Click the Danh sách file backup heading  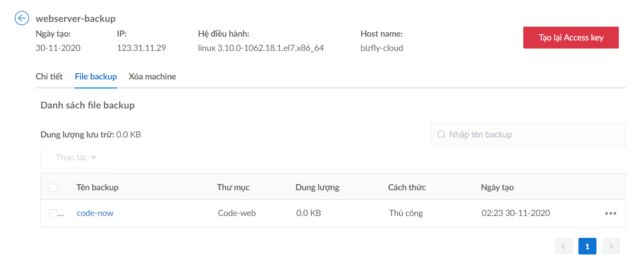pos(87,106)
